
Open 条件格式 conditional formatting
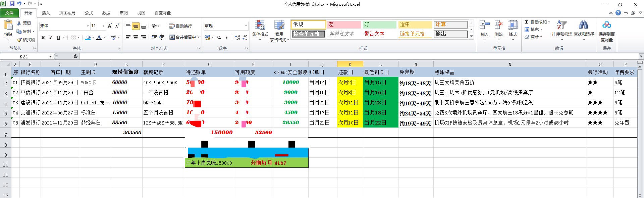[260, 31]
